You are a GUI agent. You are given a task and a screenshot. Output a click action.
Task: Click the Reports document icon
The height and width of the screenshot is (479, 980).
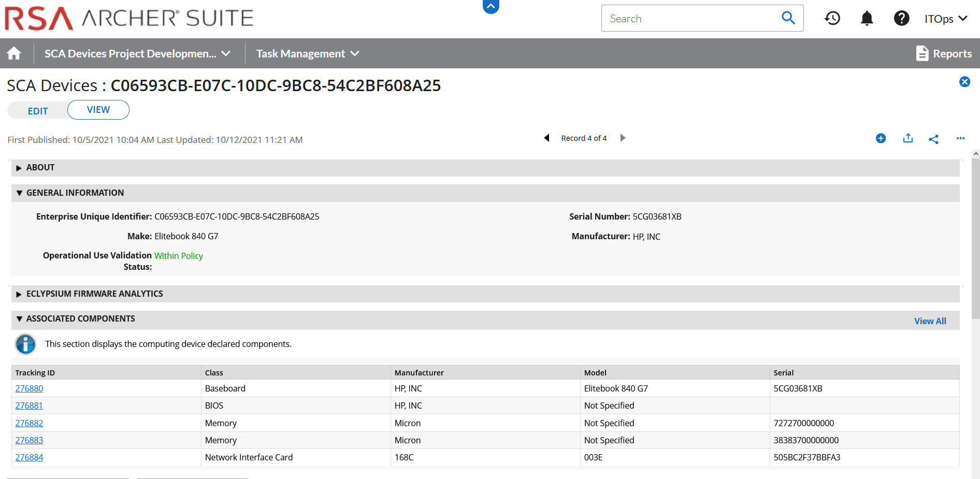pyautogui.click(x=922, y=53)
